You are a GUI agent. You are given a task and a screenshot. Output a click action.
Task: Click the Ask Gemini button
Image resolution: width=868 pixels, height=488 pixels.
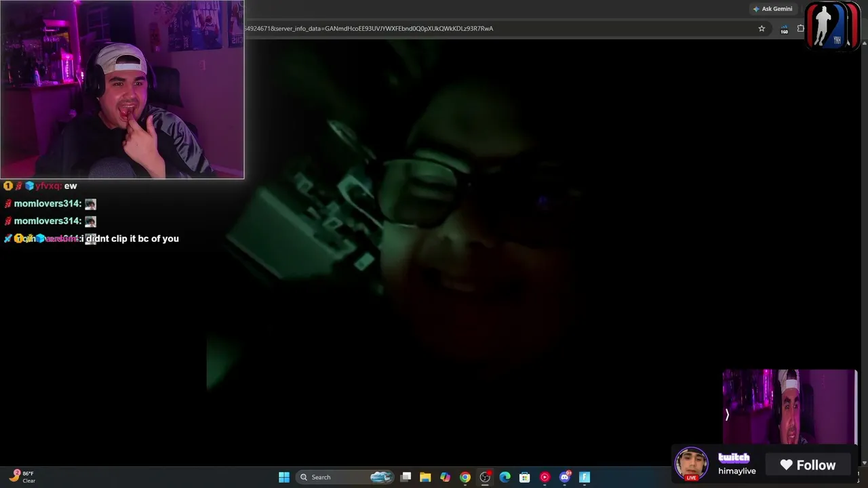pyautogui.click(x=772, y=9)
